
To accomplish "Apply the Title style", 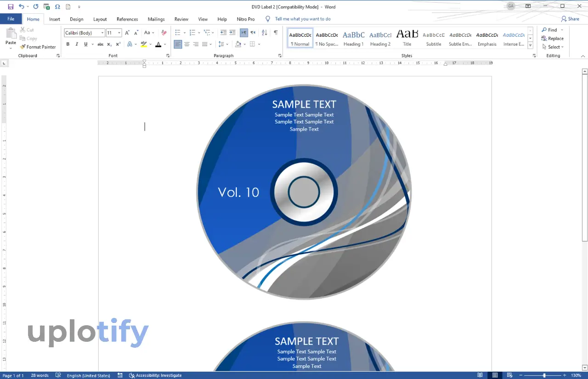I will click(x=407, y=38).
